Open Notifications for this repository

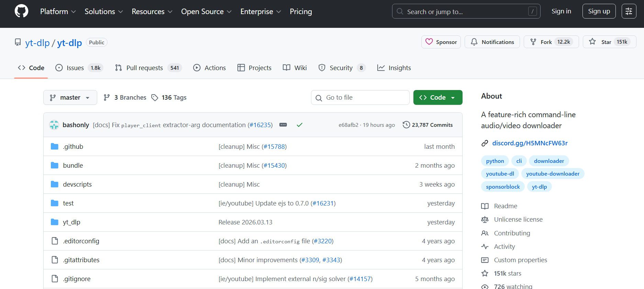click(492, 42)
